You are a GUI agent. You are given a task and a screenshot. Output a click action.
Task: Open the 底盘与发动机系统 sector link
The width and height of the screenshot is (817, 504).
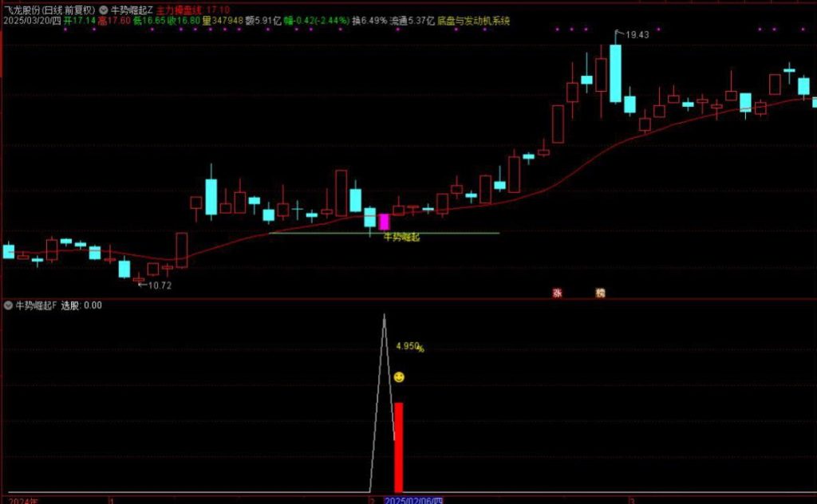pos(473,20)
